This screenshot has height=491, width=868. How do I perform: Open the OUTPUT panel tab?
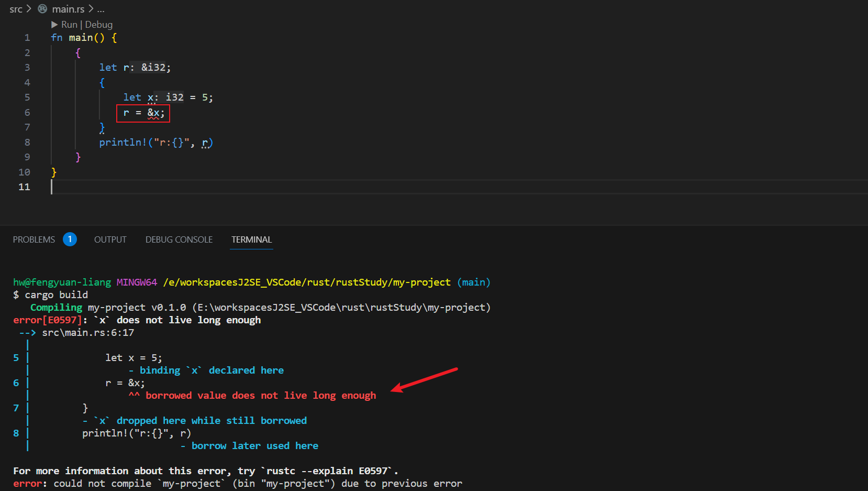point(110,239)
